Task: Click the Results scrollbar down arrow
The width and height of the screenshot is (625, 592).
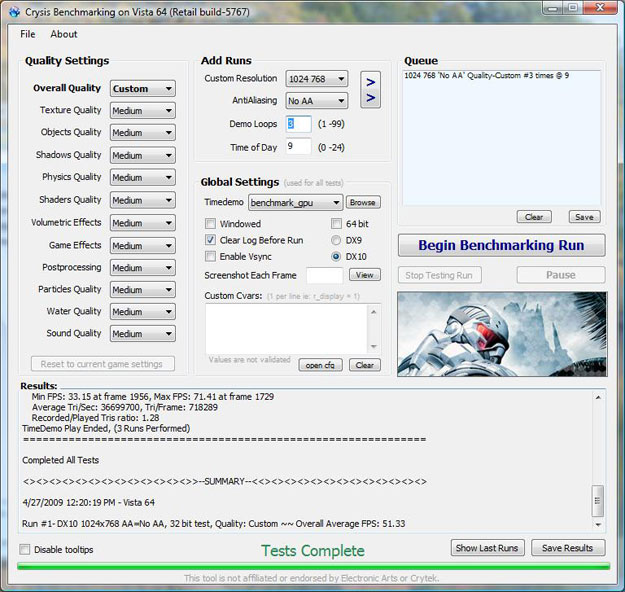Action: point(598,525)
